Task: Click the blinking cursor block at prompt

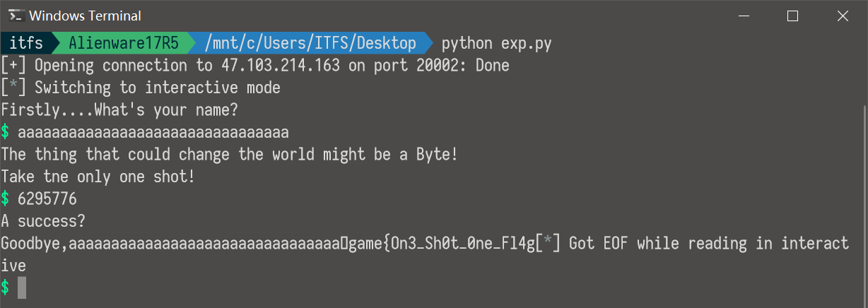Action: (x=22, y=288)
